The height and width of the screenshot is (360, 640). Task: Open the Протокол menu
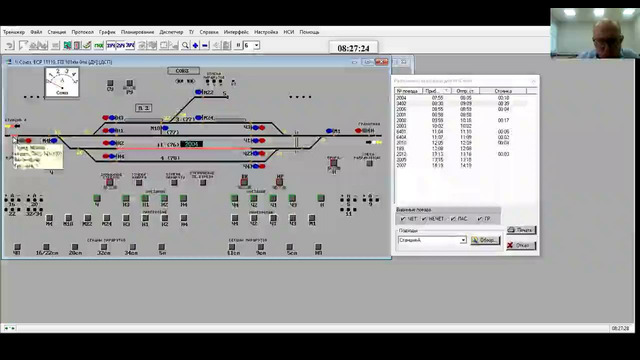click(x=82, y=32)
